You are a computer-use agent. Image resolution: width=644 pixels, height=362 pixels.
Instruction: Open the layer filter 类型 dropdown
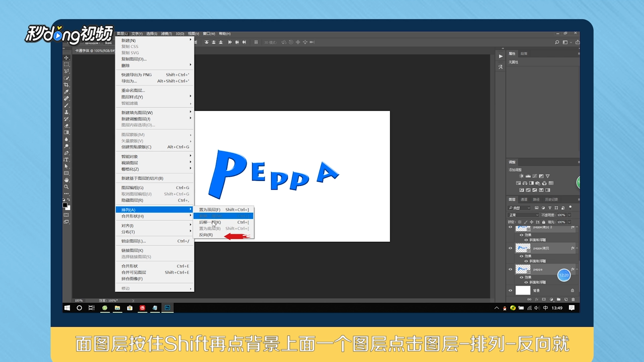[519, 208]
